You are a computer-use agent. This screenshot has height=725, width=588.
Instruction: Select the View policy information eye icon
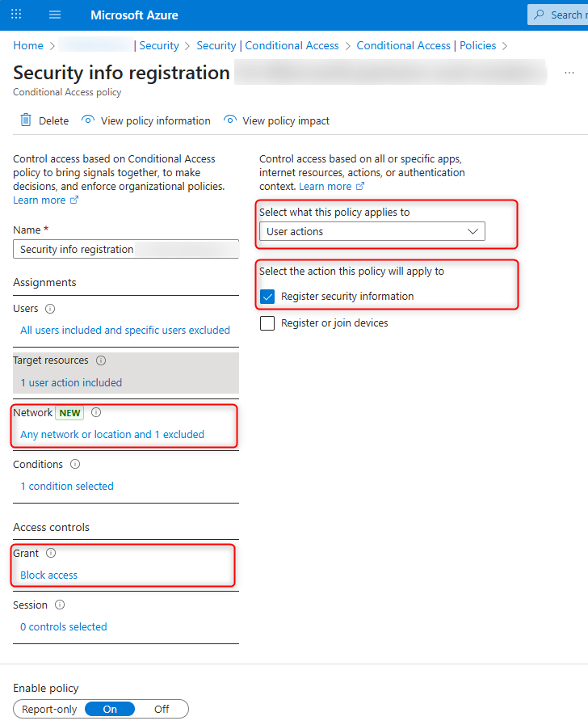[86, 120]
